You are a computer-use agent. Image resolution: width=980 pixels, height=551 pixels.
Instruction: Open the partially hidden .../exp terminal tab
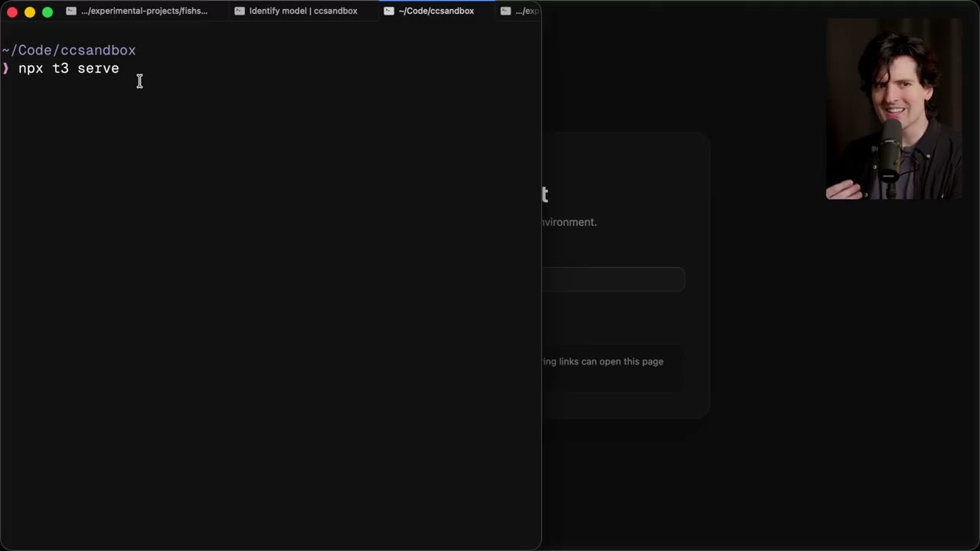click(520, 11)
